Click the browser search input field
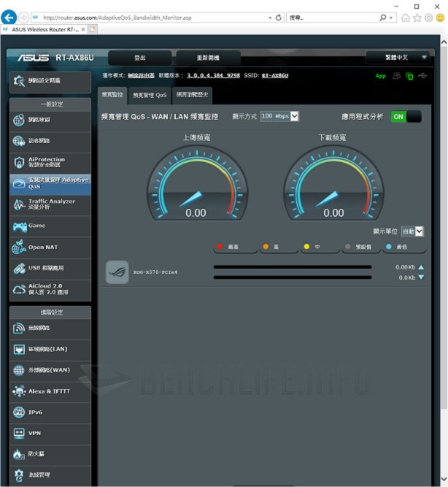The width and height of the screenshot is (448, 487). (x=333, y=18)
